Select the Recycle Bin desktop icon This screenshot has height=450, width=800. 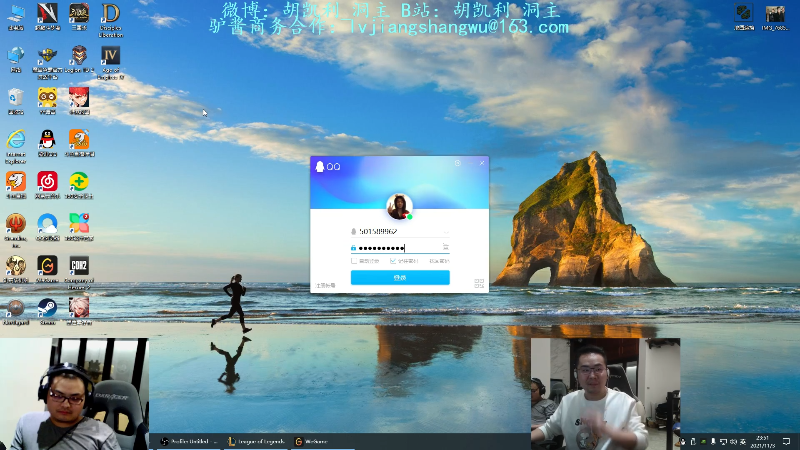[16, 101]
